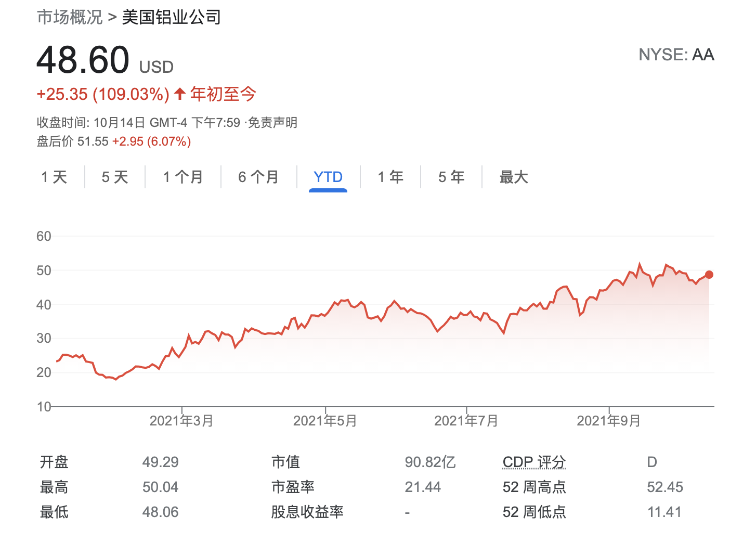Click the 2021年3月 axis label
This screenshot has width=756, height=543.
pyautogui.click(x=181, y=421)
